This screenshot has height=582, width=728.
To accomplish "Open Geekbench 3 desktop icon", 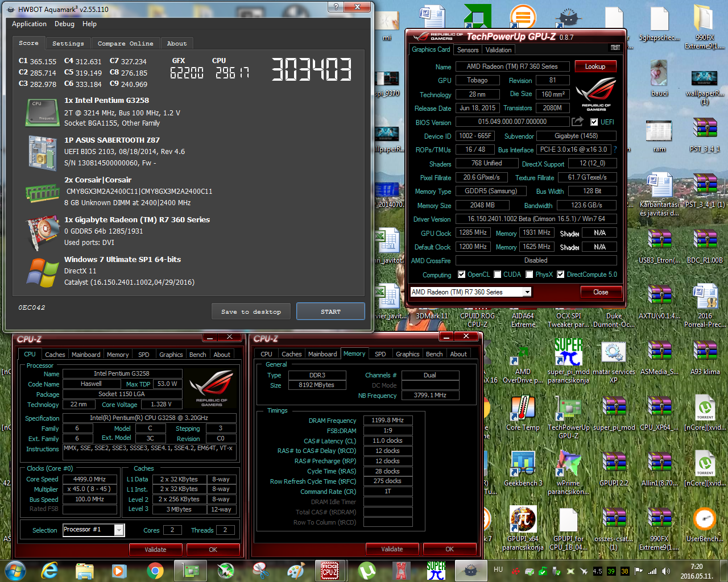I will pos(523,468).
